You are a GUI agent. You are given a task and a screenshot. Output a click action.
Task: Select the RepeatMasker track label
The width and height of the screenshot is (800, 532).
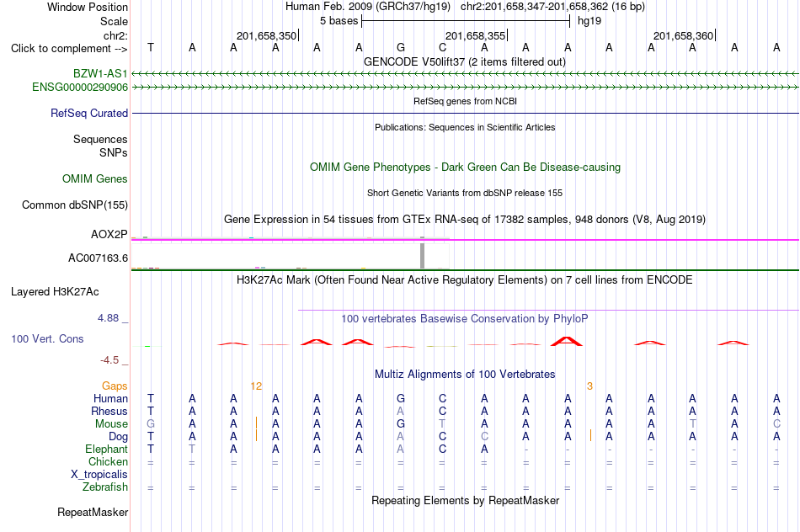click(x=93, y=512)
